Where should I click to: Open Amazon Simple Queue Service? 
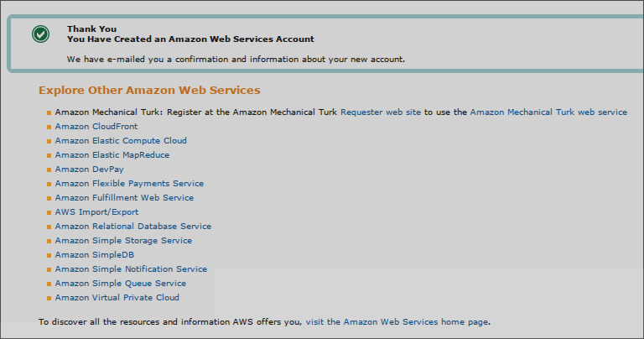121,284
